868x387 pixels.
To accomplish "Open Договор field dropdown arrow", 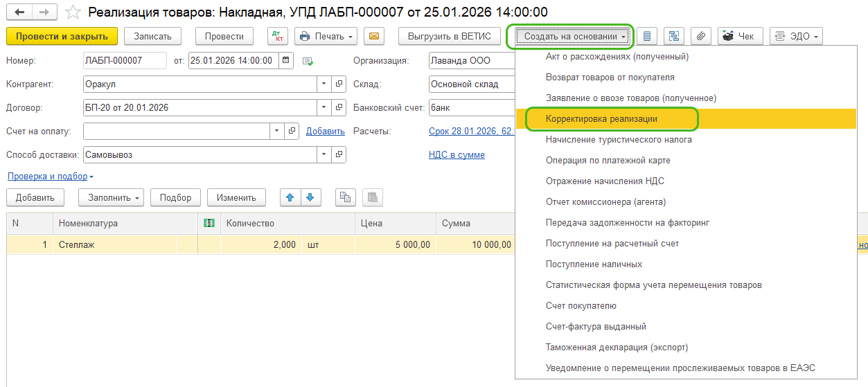I will (x=324, y=107).
